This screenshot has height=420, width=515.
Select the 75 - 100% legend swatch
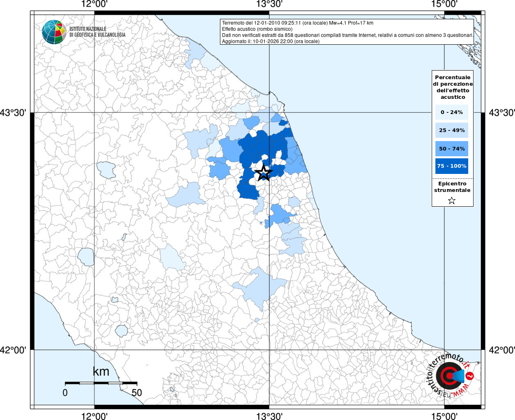click(451, 166)
